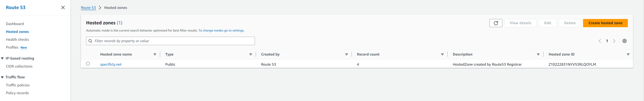Sort by Hosted zone ID column arrow
This screenshot has width=644, height=101.
tap(628, 54)
